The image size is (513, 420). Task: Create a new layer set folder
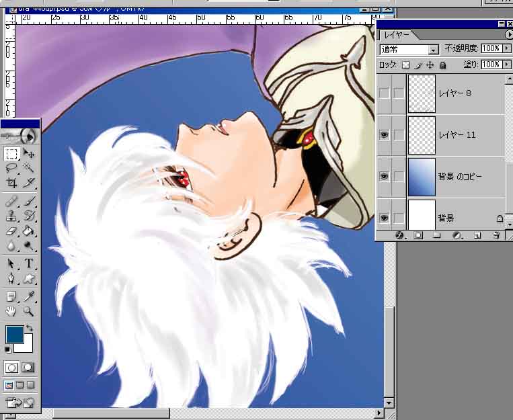pyautogui.click(x=437, y=235)
